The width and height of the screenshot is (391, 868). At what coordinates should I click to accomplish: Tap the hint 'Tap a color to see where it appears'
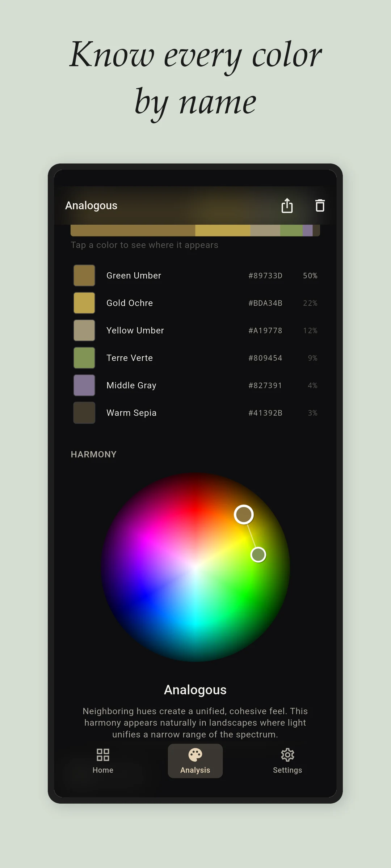(x=144, y=245)
